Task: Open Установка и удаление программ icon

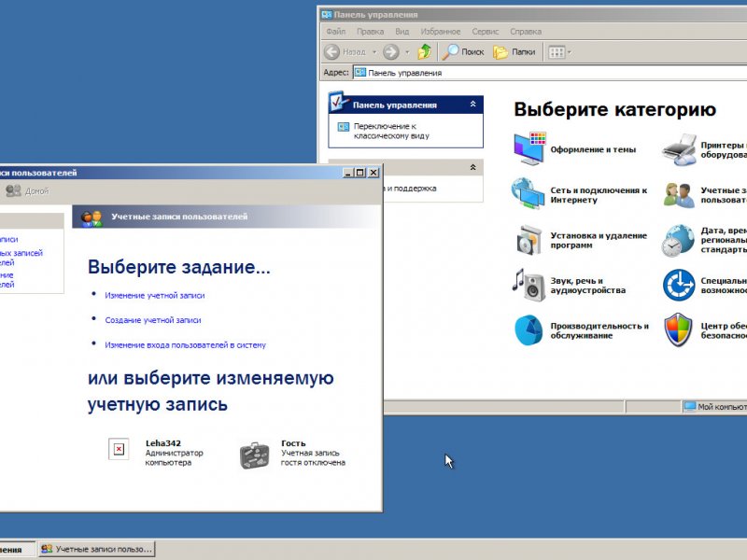Action: pos(529,240)
